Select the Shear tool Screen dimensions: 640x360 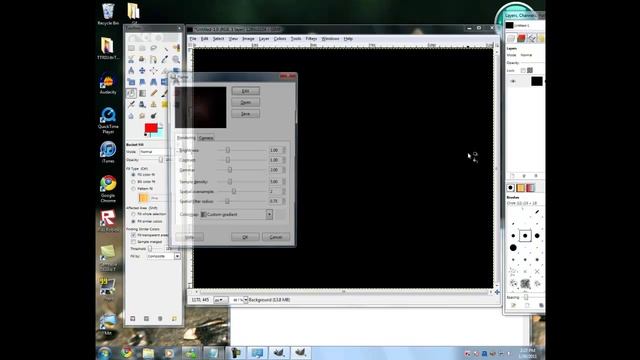142,82
